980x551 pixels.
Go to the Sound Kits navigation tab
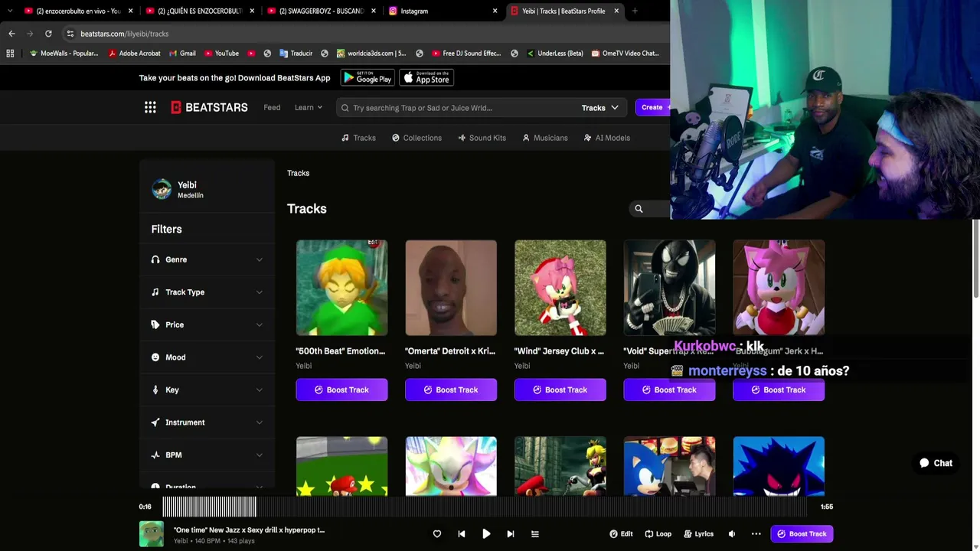[482, 138]
